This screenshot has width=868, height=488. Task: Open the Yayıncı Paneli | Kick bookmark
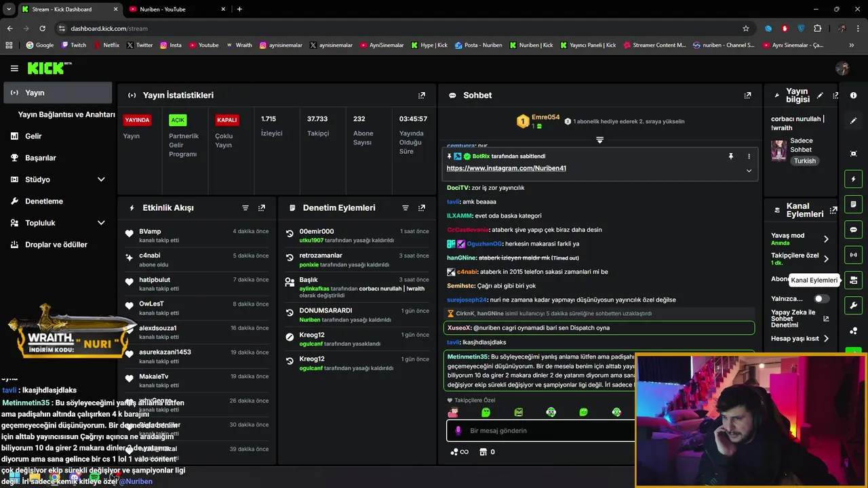(x=587, y=45)
